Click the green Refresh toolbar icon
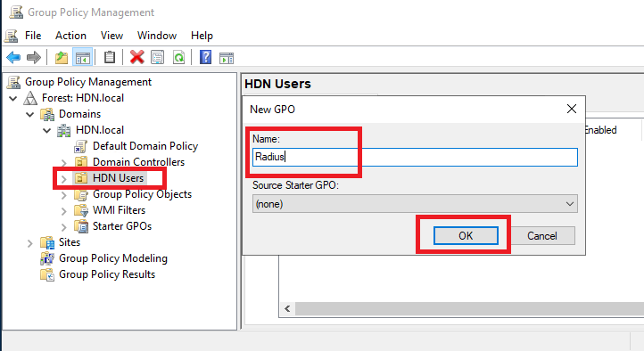 178,57
